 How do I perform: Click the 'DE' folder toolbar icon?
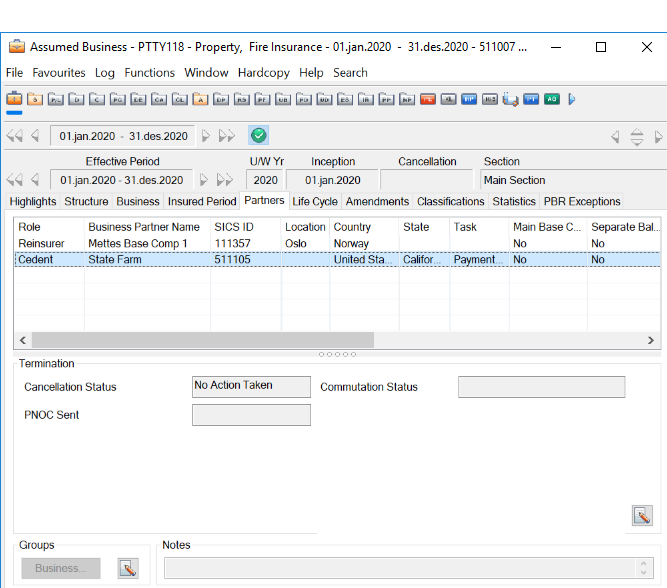point(138,99)
